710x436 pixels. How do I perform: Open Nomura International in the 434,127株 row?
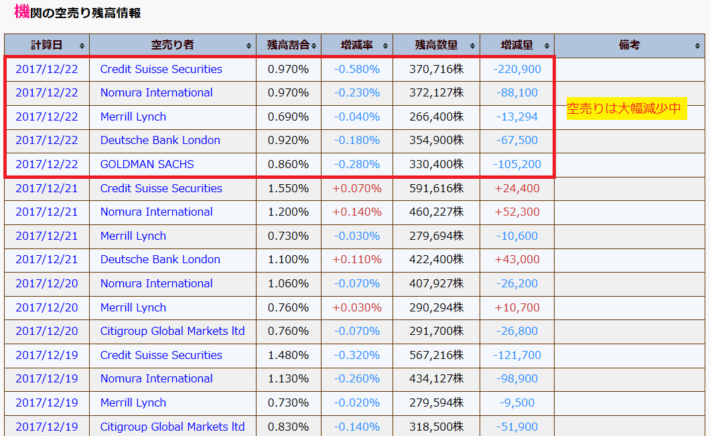[156, 379]
